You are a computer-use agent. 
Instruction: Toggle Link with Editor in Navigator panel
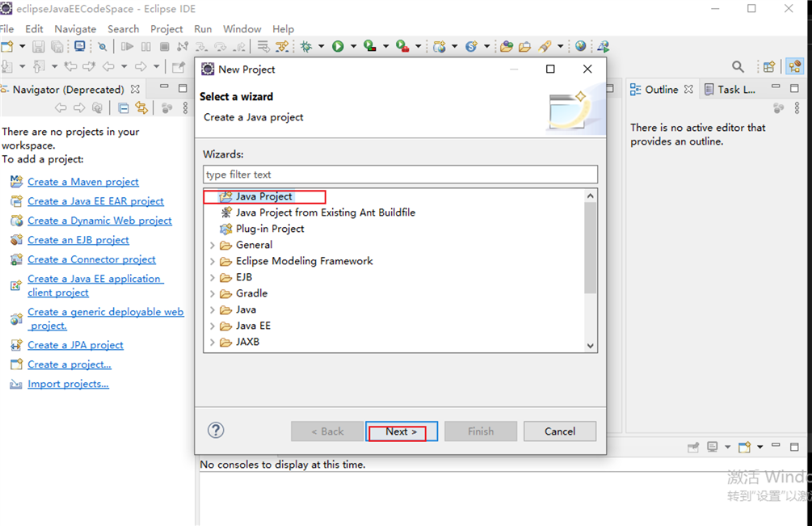[x=141, y=107]
